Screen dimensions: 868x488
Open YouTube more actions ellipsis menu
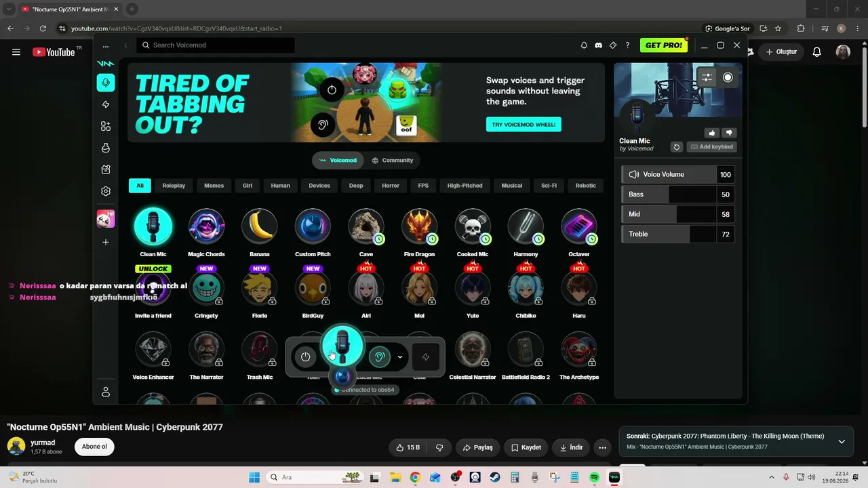click(x=602, y=447)
